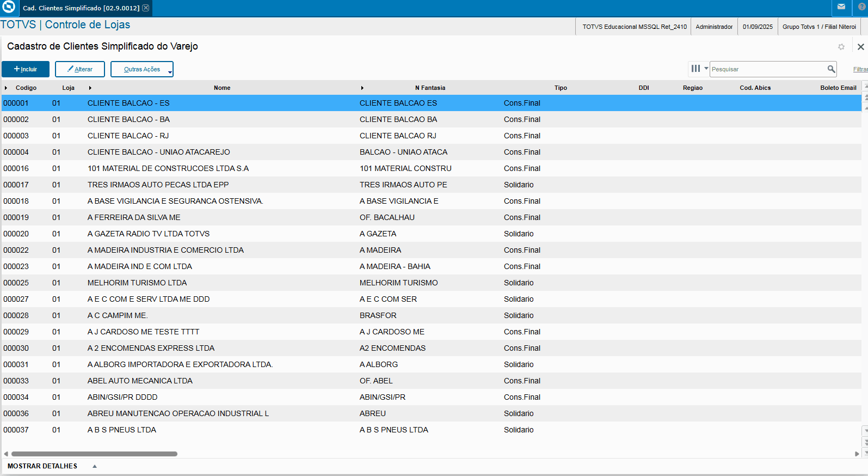Screen dimensions: 868x476
Task: Open the mail messages icon
Action: coord(841,7)
